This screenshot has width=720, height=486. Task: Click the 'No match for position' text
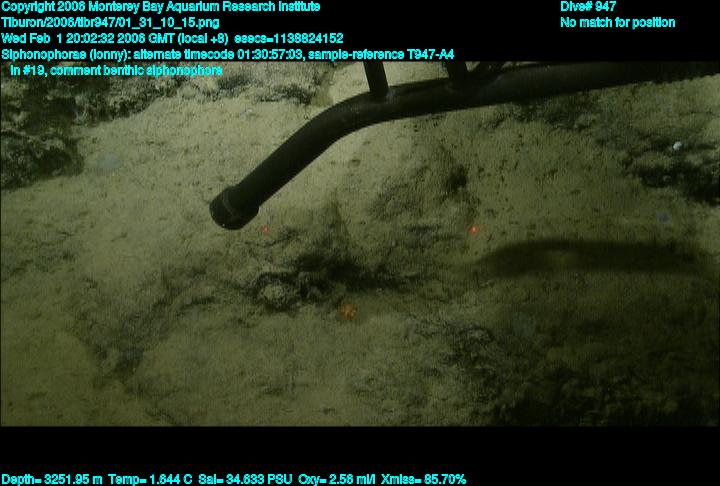coord(617,22)
